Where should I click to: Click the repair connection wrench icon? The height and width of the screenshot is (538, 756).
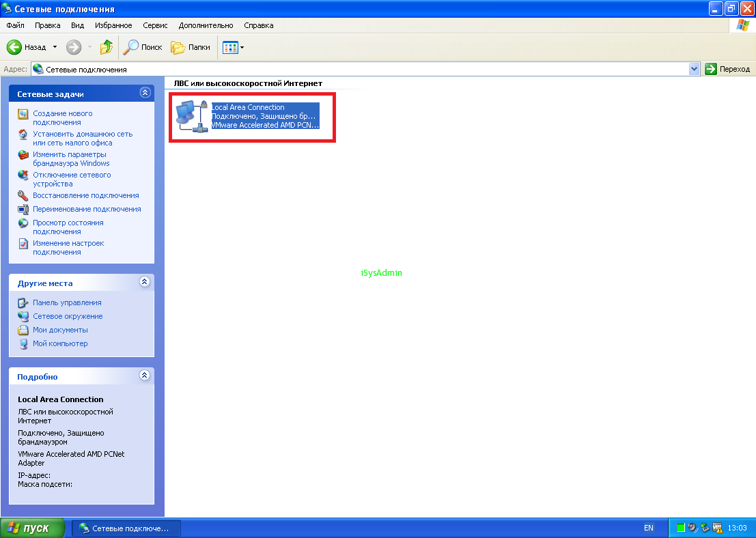click(23, 195)
